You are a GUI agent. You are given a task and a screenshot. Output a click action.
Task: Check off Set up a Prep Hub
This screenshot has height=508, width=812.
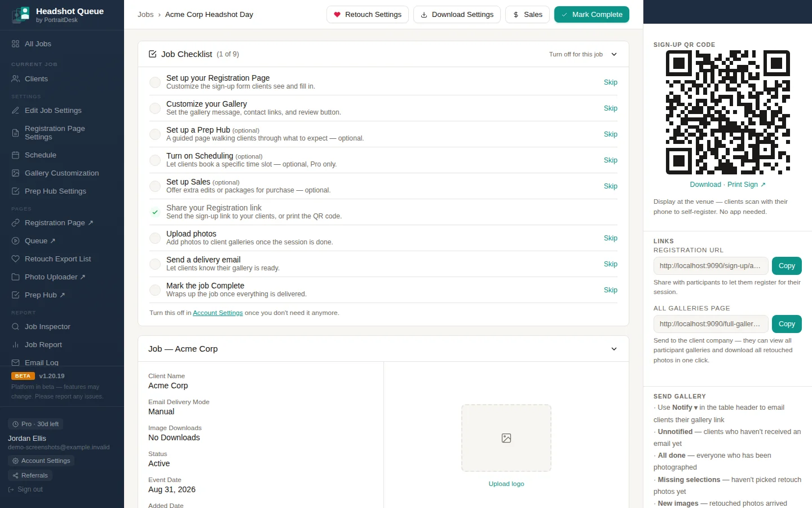point(155,134)
